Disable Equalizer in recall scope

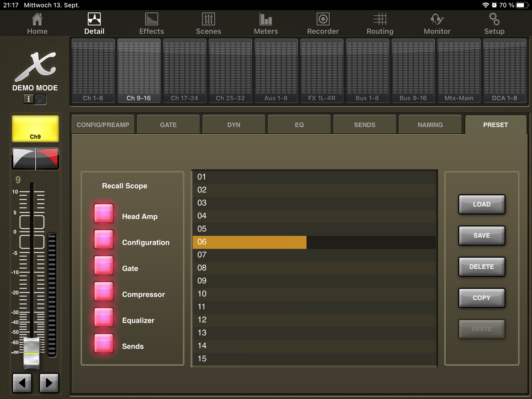pyautogui.click(x=103, y=317)
